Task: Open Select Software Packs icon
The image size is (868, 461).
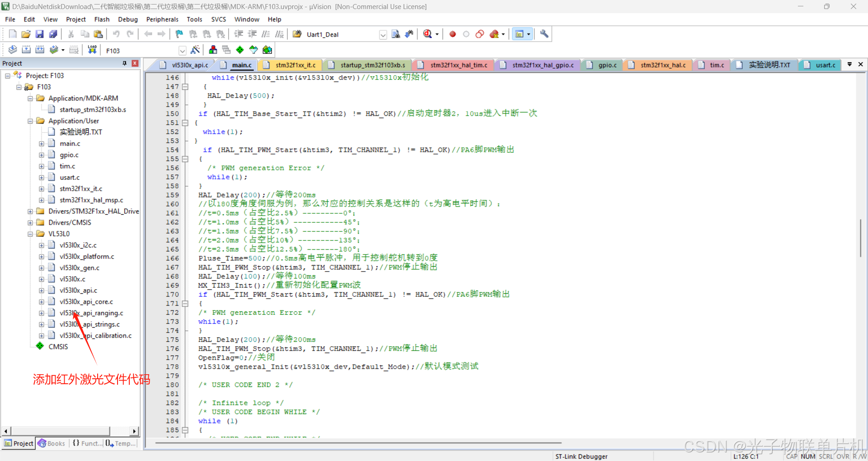Action: pyautogui.click(x=254, y=50)
